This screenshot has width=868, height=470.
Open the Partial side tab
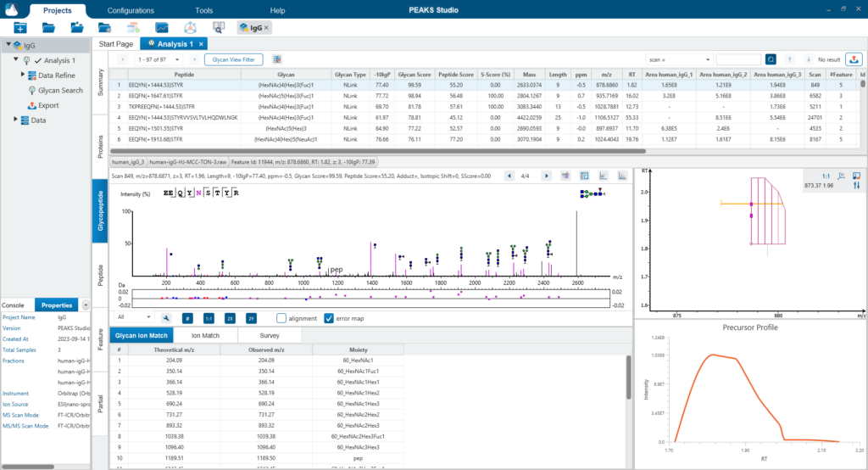pos(100,404)
